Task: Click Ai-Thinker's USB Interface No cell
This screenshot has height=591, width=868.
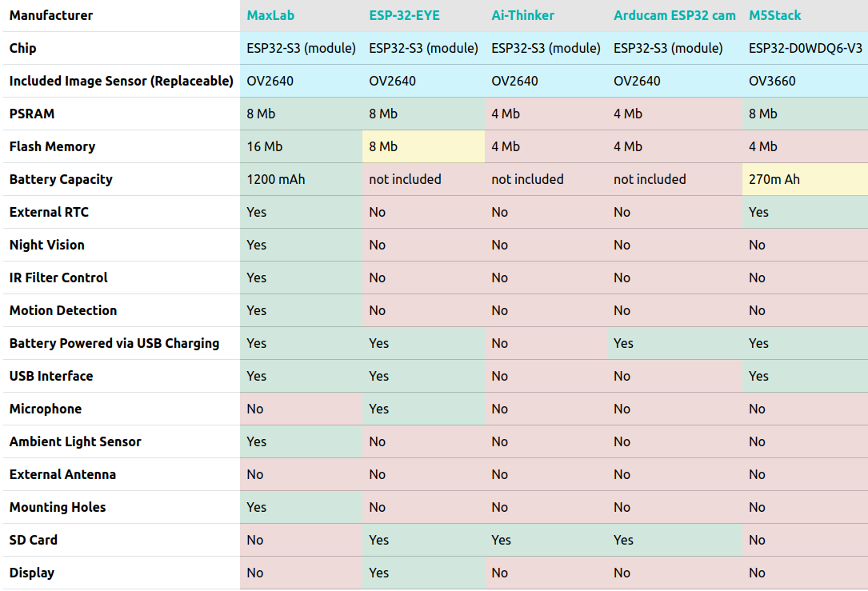Action: 546,377
